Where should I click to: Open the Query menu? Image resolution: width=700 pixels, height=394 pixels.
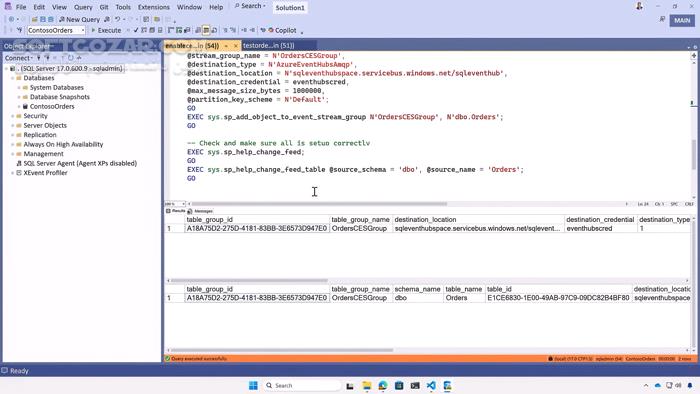83,7
